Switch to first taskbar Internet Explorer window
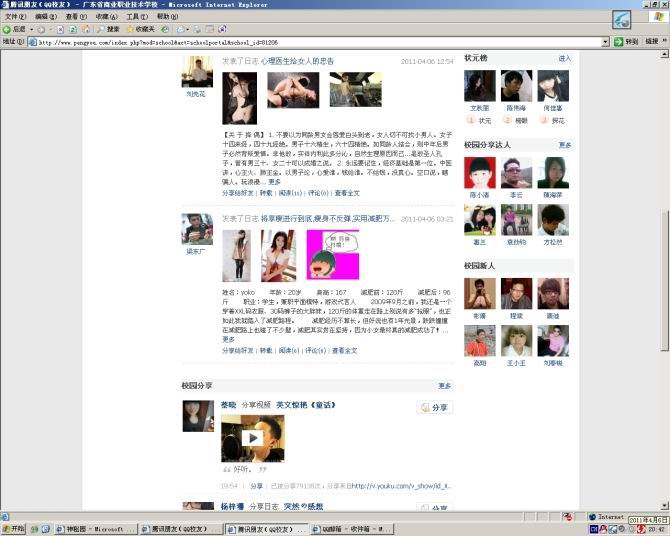Screen dimensions: 670x536 point(97,529)
